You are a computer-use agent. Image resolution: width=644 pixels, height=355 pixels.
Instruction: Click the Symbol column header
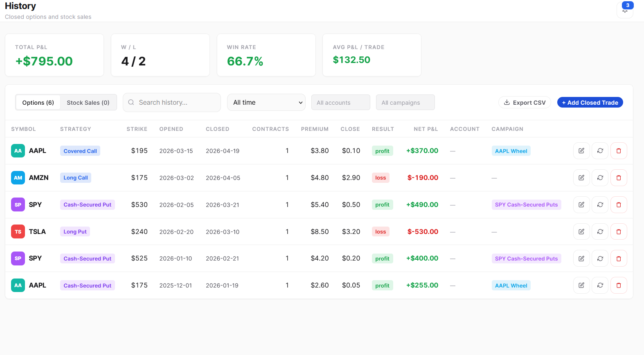(23, 129)
